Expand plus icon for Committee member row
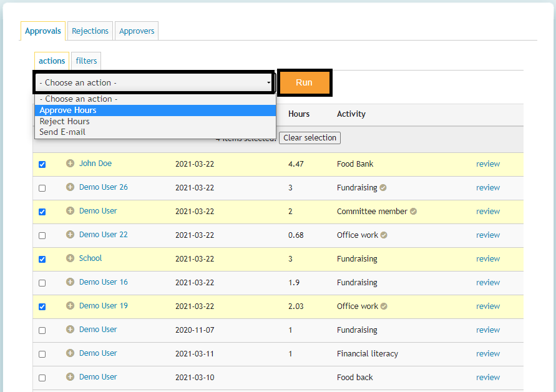556x392 pixels. pyautogui.click(x=71, y=211)
